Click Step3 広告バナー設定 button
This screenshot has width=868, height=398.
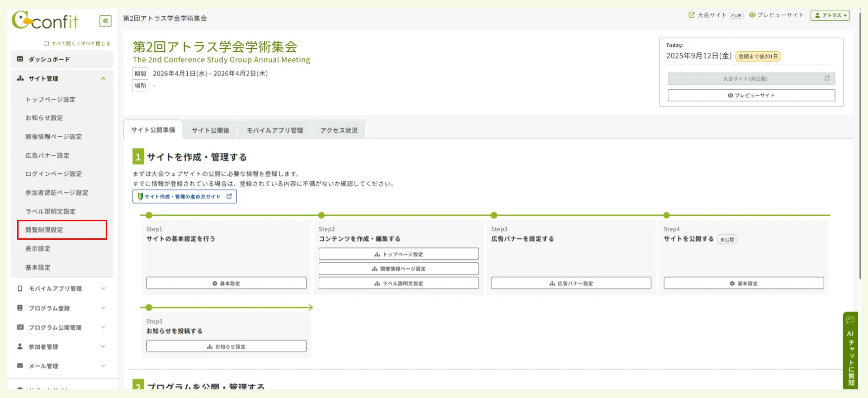point(571,283)
